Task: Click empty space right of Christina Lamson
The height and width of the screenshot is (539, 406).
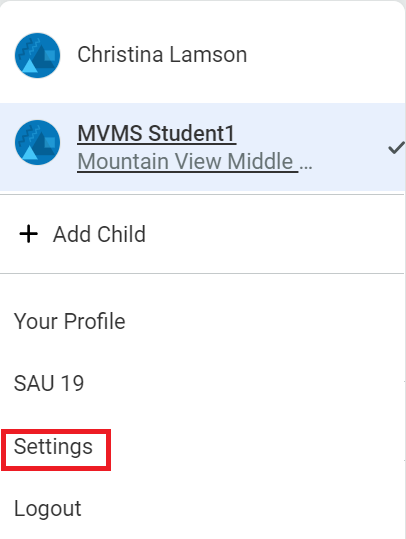Action: pos(323,55)
